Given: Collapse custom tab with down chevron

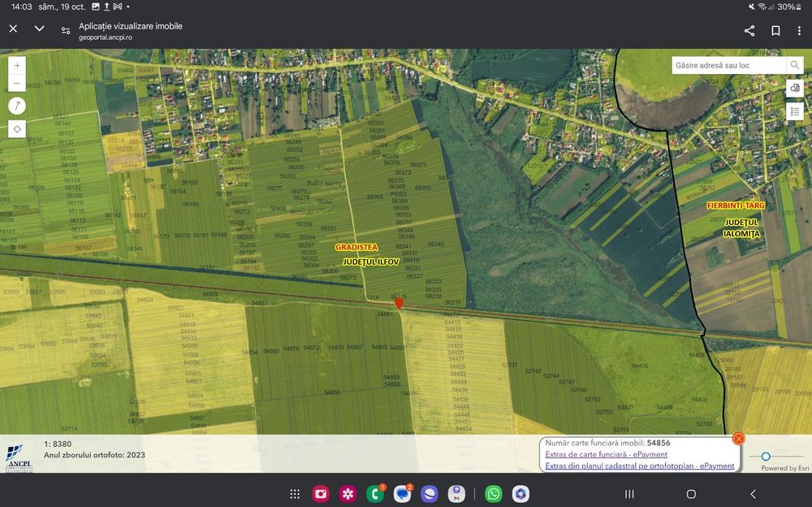Looking at the screenshot, I should tap(39, 28).
